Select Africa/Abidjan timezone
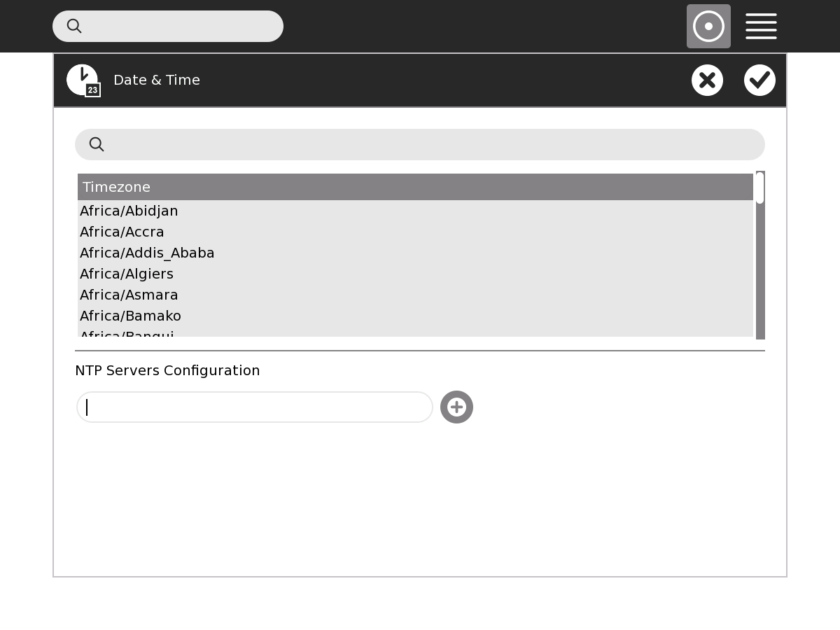Viewport: 840px width, 630px height. (x=129, y=211)
